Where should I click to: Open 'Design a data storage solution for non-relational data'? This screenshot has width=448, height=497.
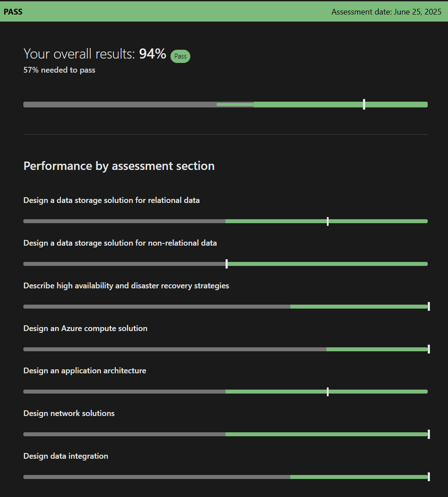(x=120, y=243)
